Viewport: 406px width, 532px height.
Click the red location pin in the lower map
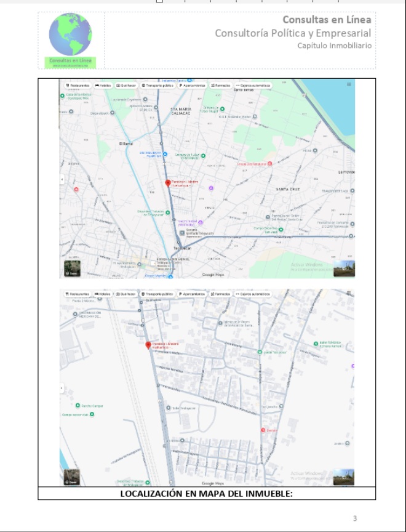[x=148, y=345]
